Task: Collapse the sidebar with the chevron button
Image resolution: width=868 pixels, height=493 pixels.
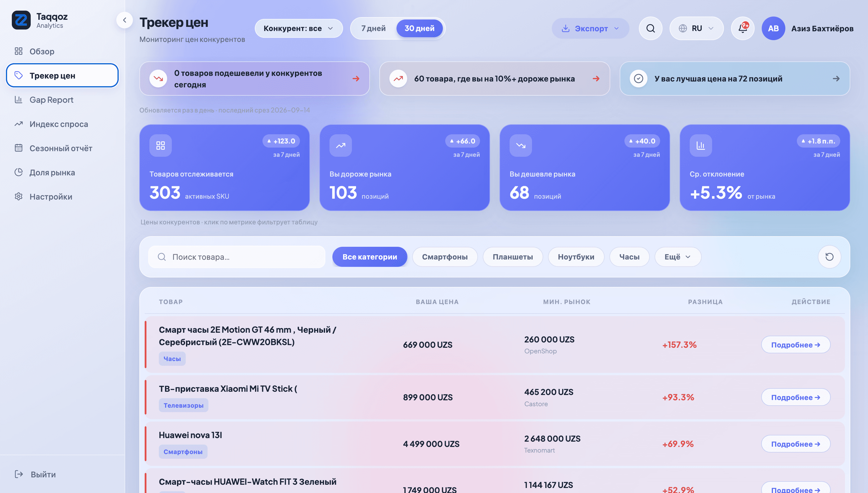Action: point(125,20)
